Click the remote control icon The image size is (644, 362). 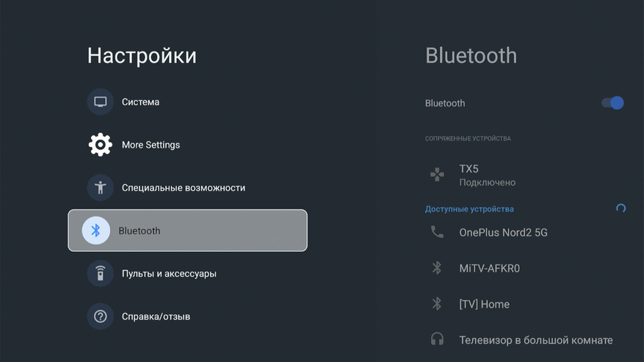[101, 274]
